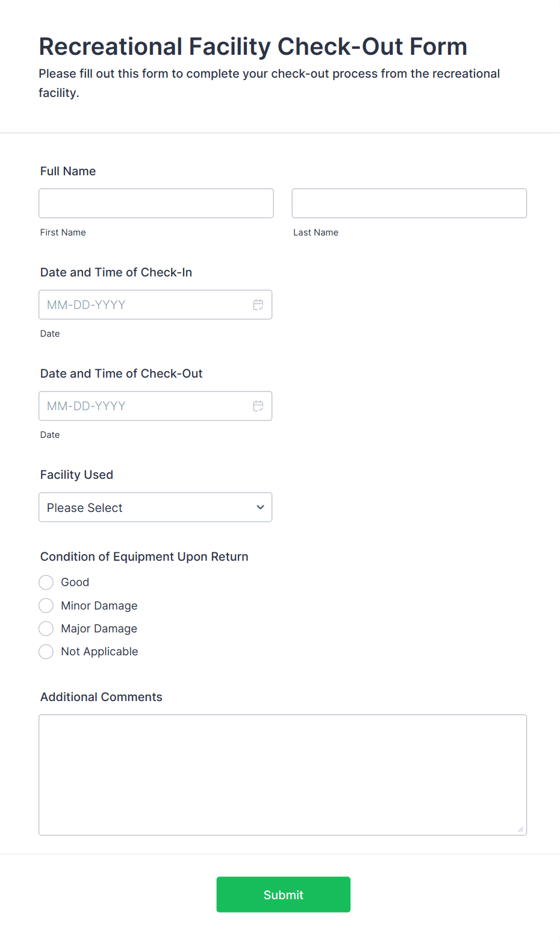
Task: Open the Check-In calendar picker icon
Action: coord(258,305)
